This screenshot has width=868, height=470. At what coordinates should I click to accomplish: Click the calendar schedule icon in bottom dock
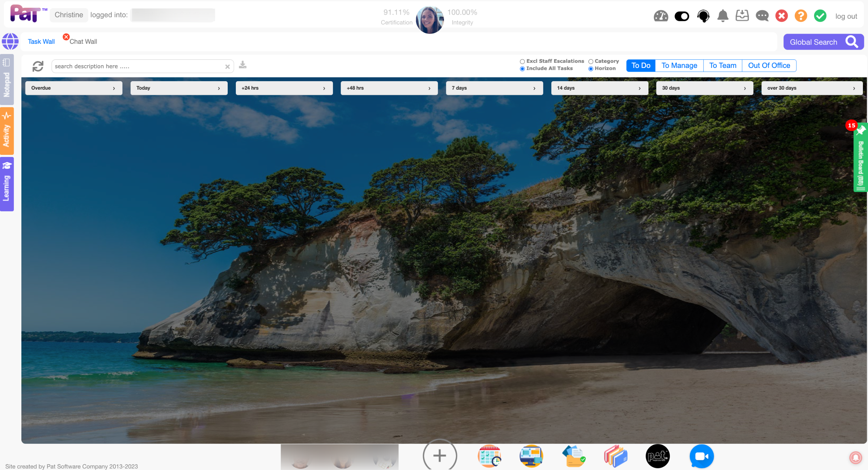pos(489,456)
